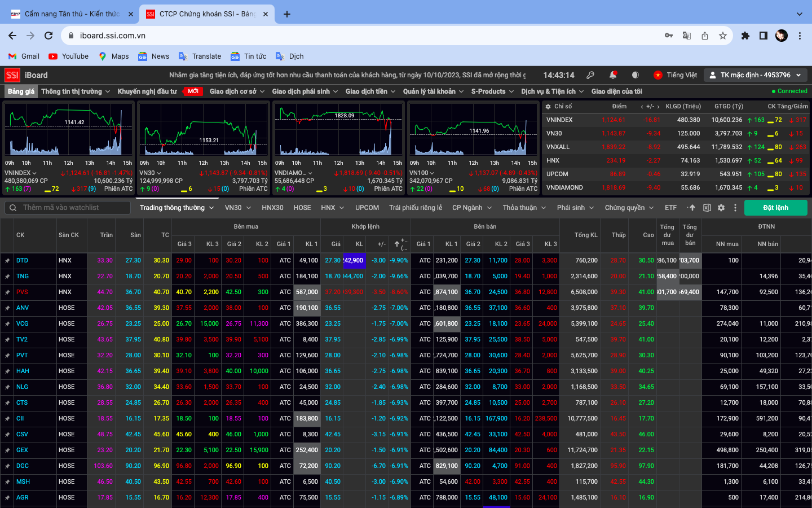
Task: Pin the DTD stock row
Action: (7, 261)
